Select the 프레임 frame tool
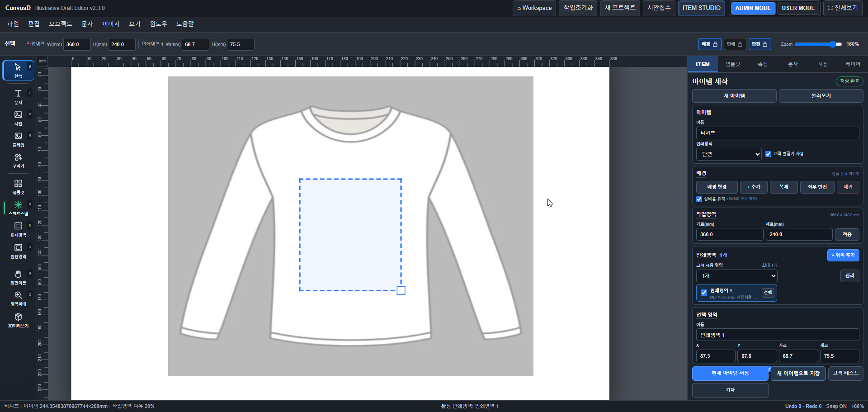The image size is (868, 412). point(18,139)
